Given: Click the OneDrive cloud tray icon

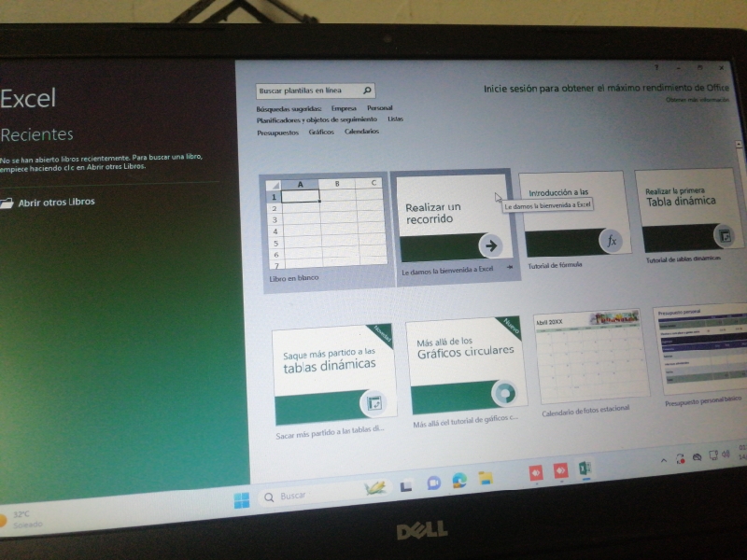Looking at the screenshot, I should (697, 457).
